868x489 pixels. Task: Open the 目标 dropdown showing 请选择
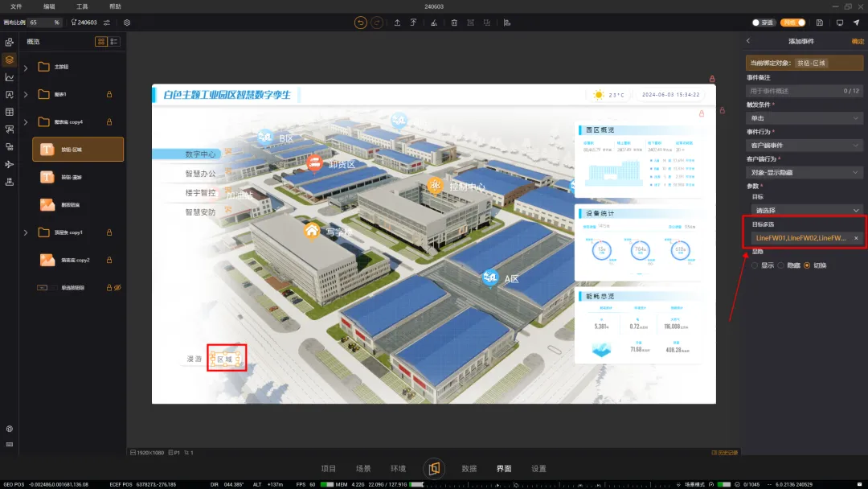(x=807, y=211)
